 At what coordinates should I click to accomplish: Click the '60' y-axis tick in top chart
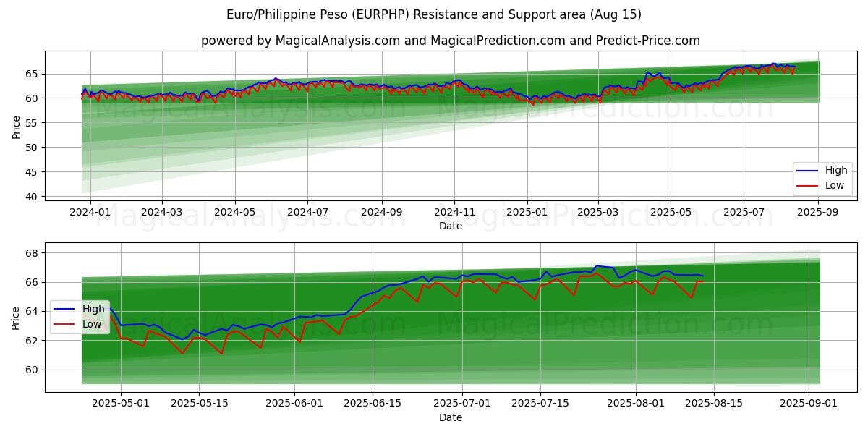(33, 98)
